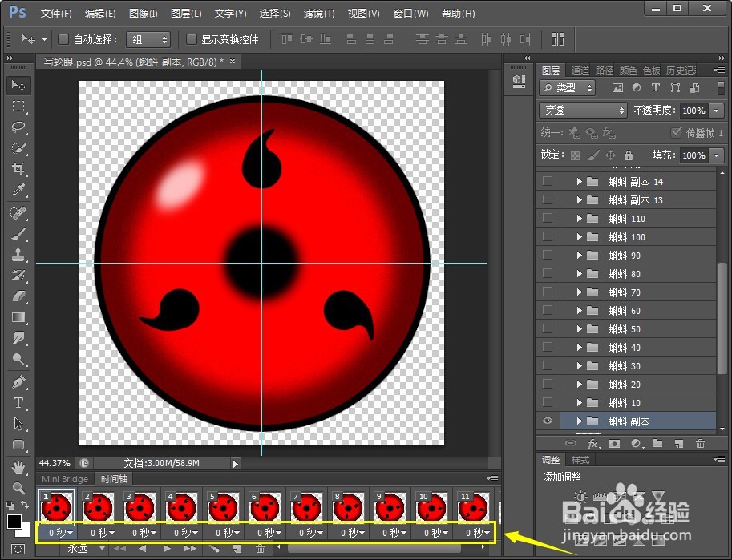732x560 pixels.
Task: Show the 蝌蚪 90 layer group
Action: tap(548, 255)
